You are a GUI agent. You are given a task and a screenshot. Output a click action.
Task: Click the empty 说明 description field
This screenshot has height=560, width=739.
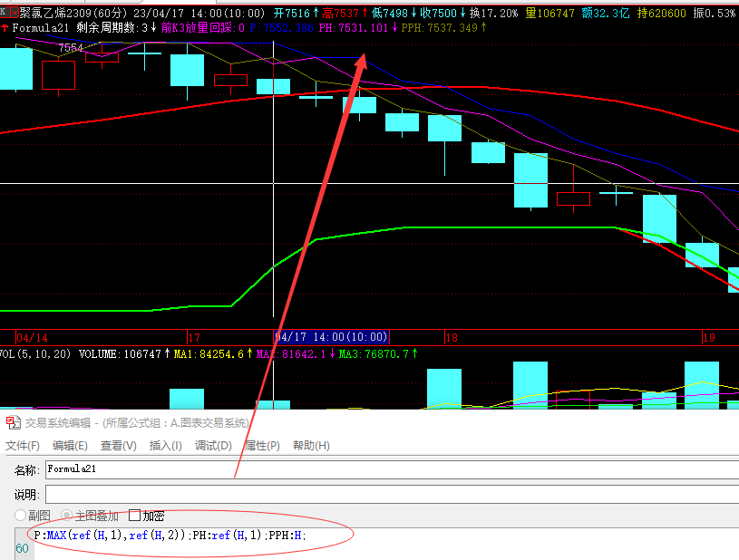pos(392,495)
